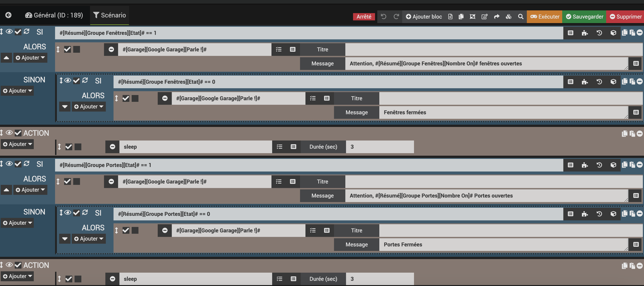This screenshot has height=286, width=644.
Task: Open the cubes links icon in toolbar
Action: (x=508, y=17)
